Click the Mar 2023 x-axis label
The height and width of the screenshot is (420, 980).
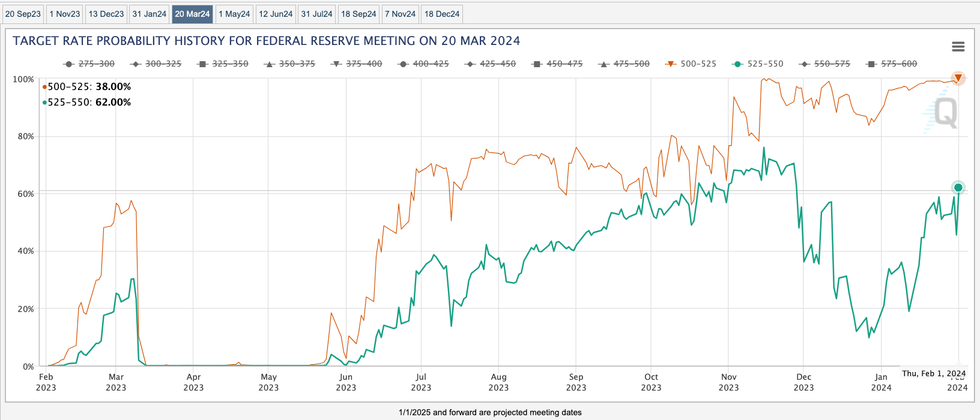116,382
